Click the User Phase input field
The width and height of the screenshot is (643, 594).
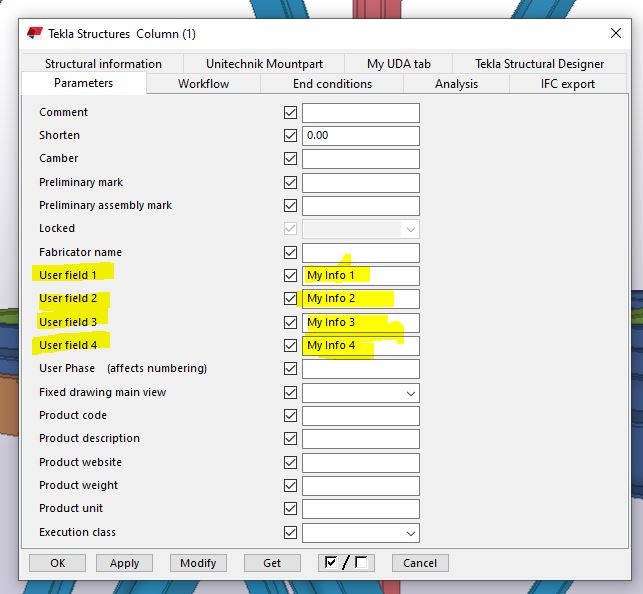(x=361, y=369)
